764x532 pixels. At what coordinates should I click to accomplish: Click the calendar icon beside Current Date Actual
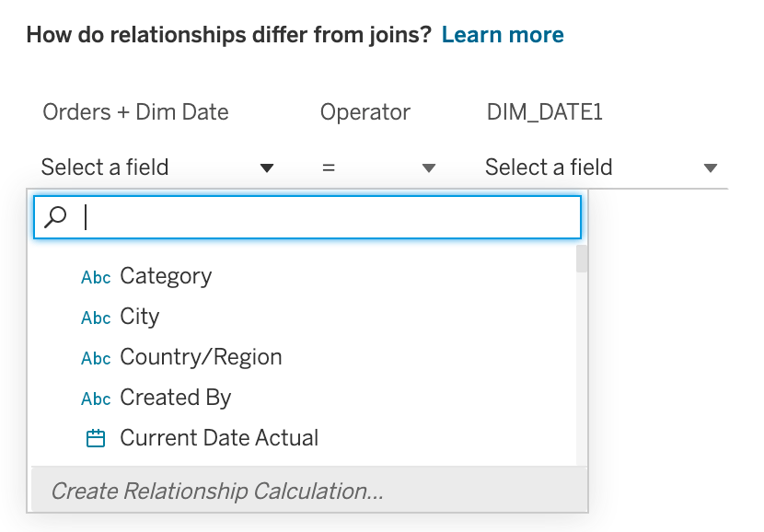96,438
